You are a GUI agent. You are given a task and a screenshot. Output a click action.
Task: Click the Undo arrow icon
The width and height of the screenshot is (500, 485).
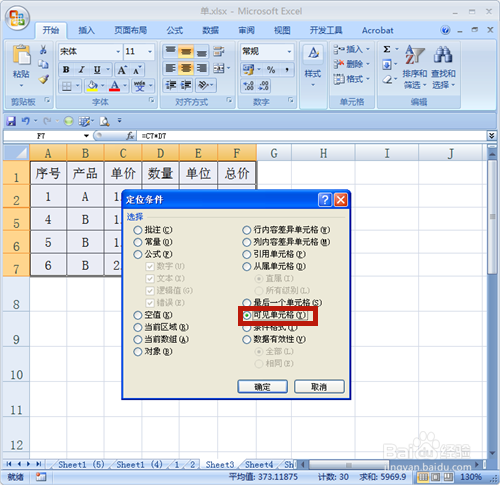[x=26, y=121]
